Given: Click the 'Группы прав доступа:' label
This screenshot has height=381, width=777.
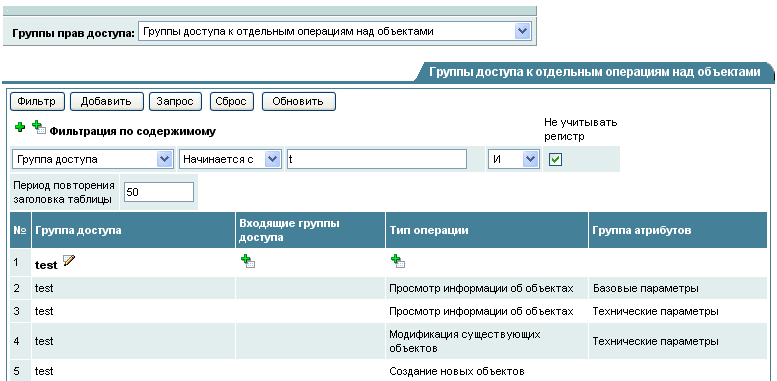Looking at the screenshot, I should pos(73,34).
